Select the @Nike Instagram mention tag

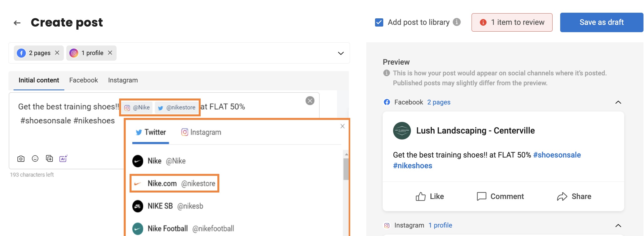click(x=137, y=107)
